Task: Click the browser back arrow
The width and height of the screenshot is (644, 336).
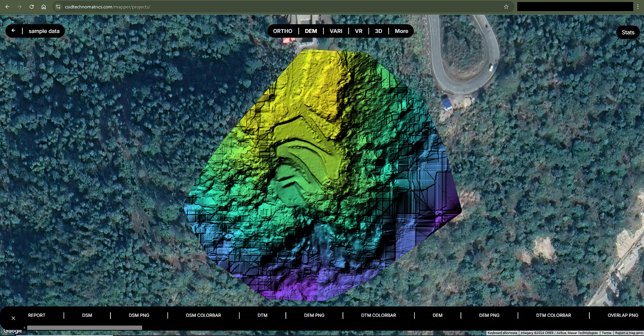Action: [x=7, y=7]
